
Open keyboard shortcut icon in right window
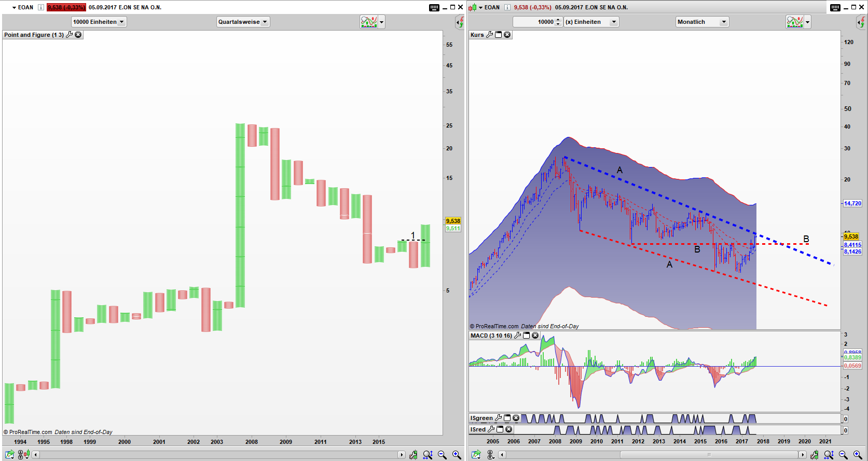[835, 7]
